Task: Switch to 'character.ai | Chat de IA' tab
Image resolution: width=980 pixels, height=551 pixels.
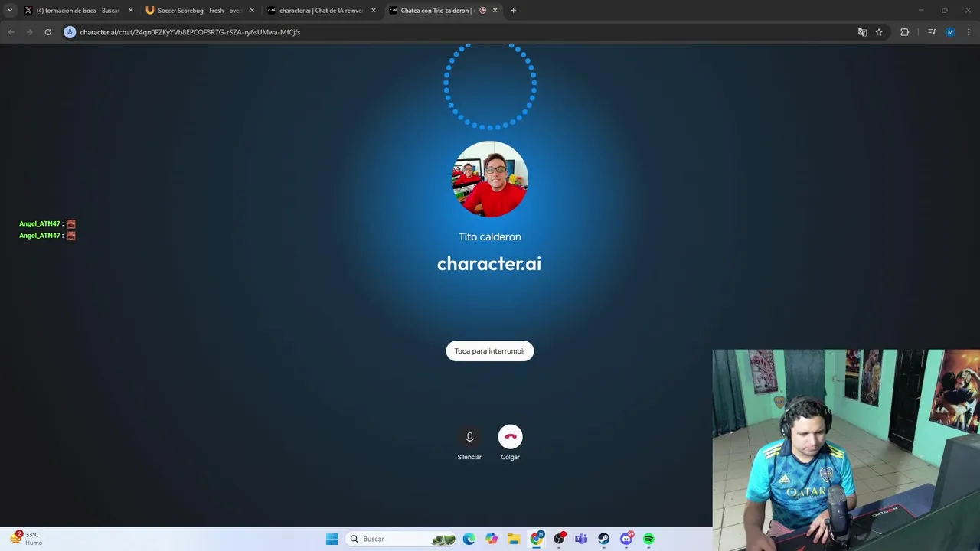Action: click(320, 11)
